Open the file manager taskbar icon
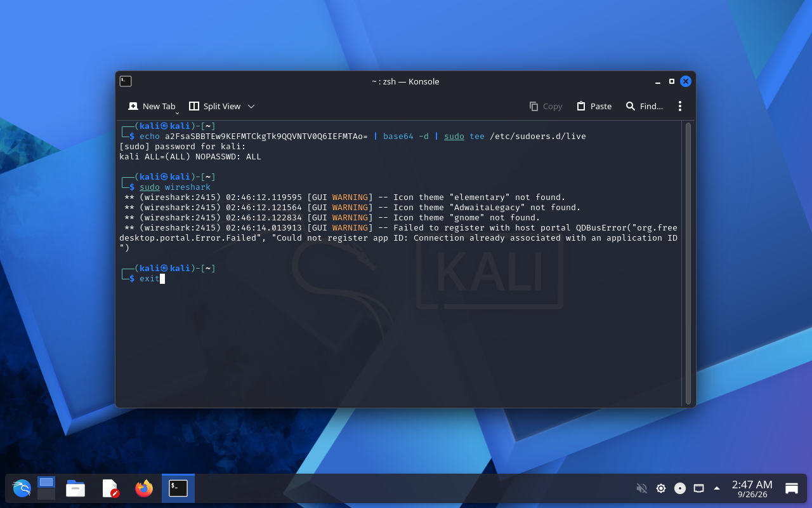This screenshot has height=508, width=812. [x=75, y=488]
